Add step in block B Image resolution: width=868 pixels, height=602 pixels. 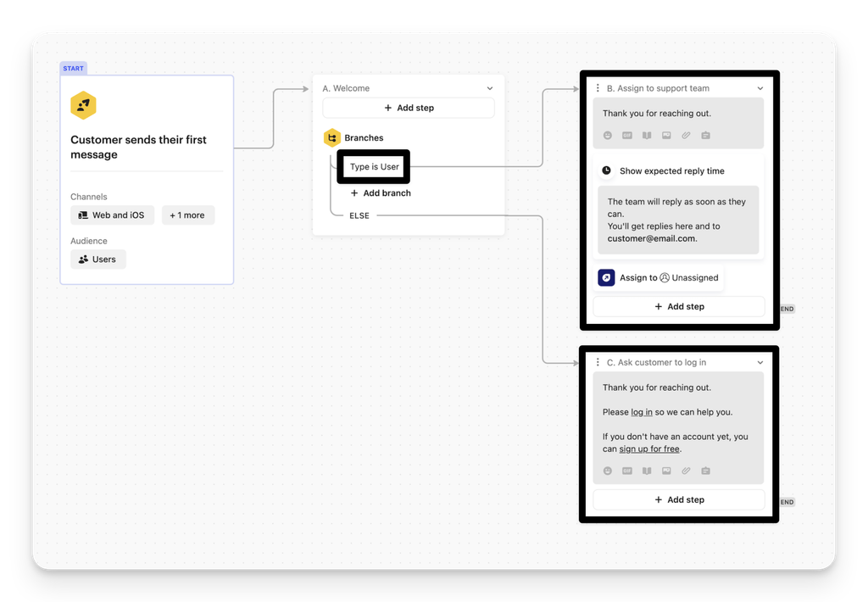679,306
